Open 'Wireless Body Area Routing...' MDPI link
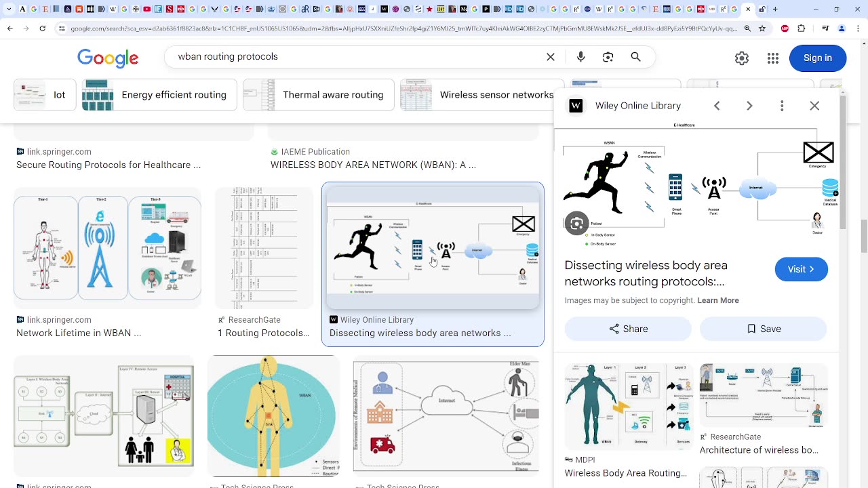The width and height of the screenshot is (868, 488). point(626,473)
